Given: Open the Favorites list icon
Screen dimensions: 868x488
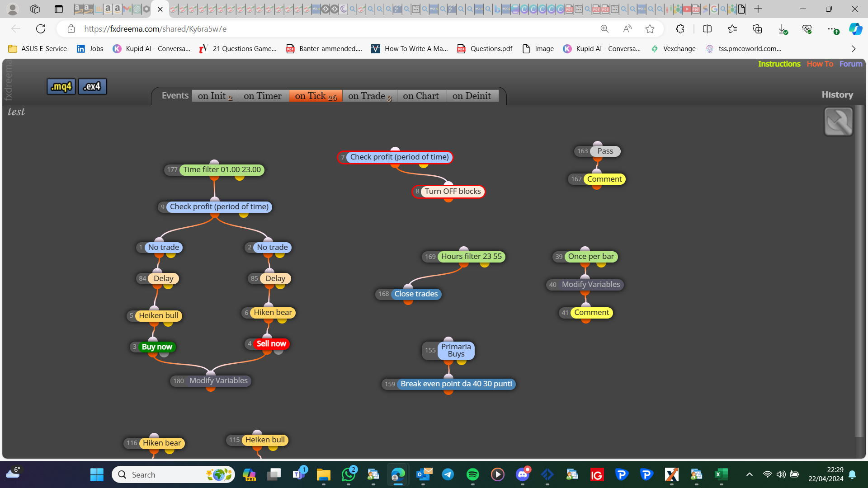Looking at the screenshot, I should coord(732,29).
